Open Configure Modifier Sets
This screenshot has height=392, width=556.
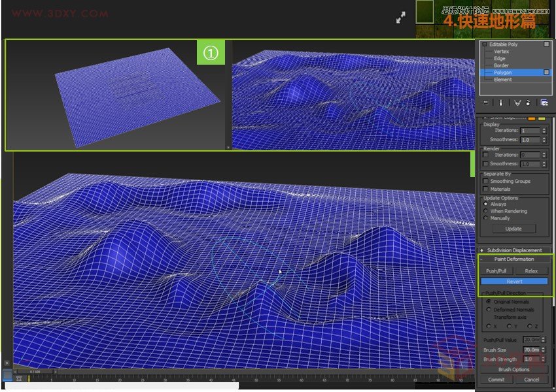[x=545, y=103]
